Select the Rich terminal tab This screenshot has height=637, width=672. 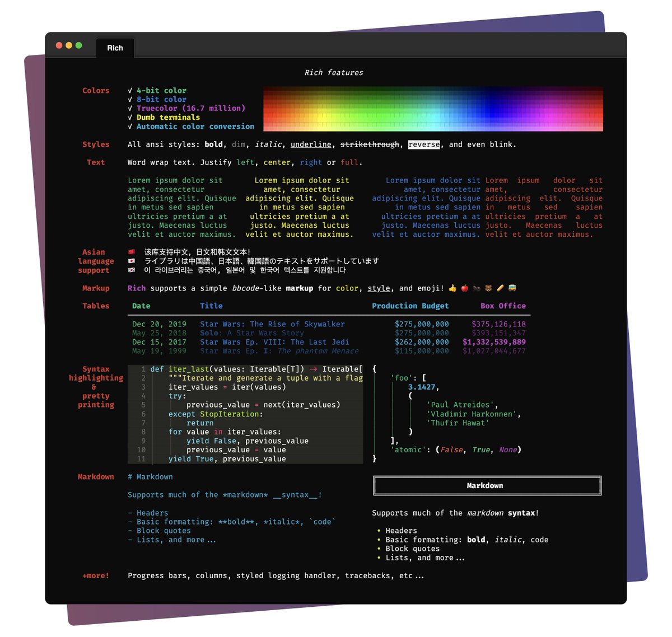(115, 48)
